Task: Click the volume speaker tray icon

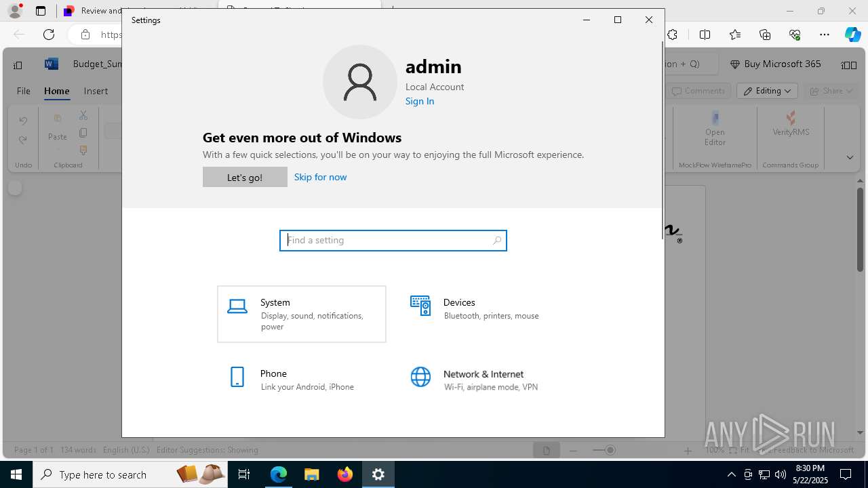Action: point(781,474)
